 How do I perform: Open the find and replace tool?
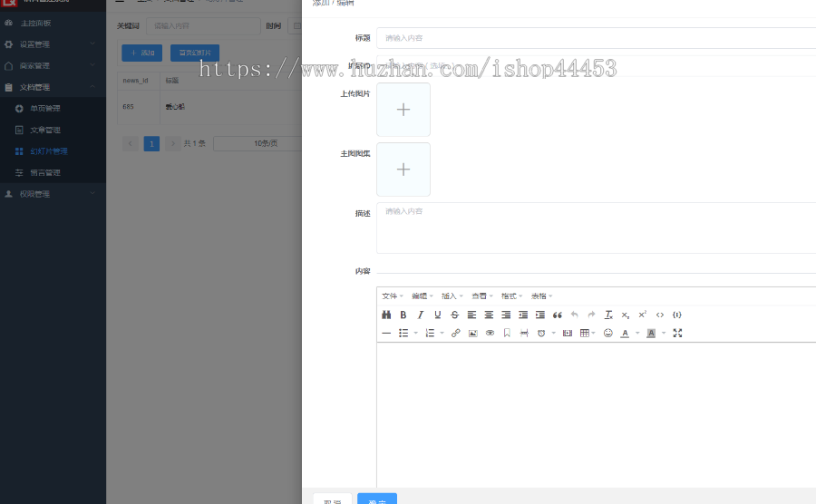point(386,315)
